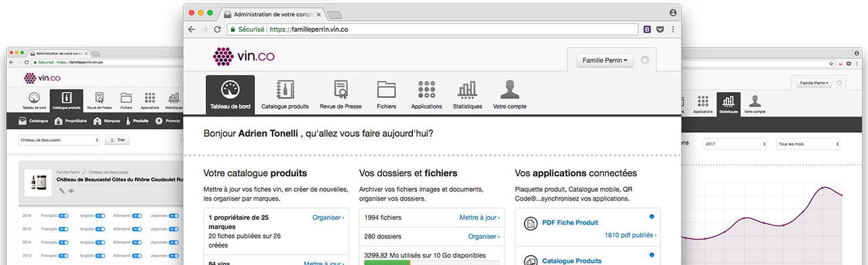Image resolution: width=868 pixels, height=265 pixels.
Task: Open Revue de Presse in front window
Action: pos(340,94)
